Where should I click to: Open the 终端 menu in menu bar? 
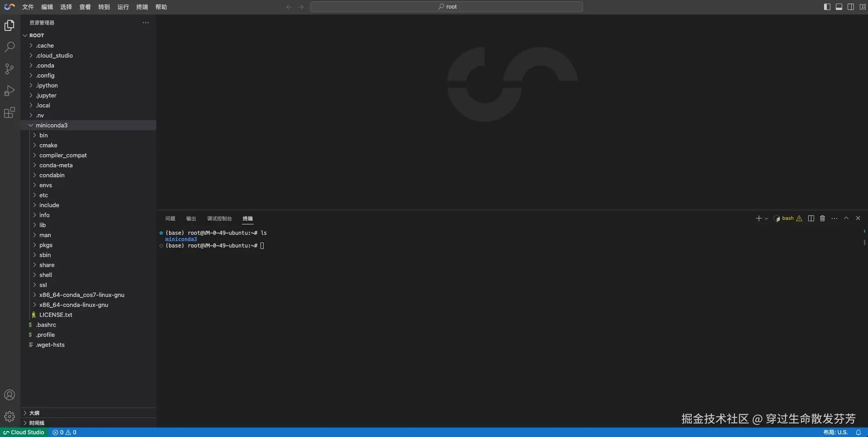click(x=142, y=7)
